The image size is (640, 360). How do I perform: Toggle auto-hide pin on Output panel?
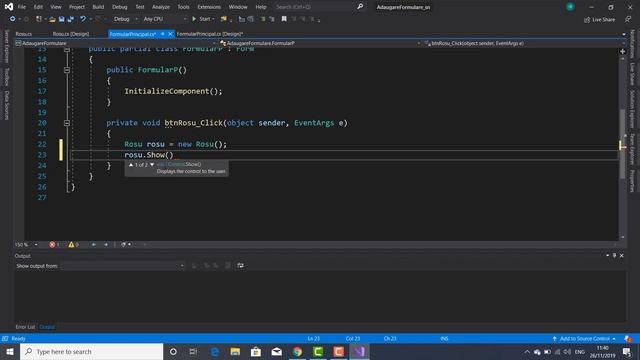(x=614, y=256)
